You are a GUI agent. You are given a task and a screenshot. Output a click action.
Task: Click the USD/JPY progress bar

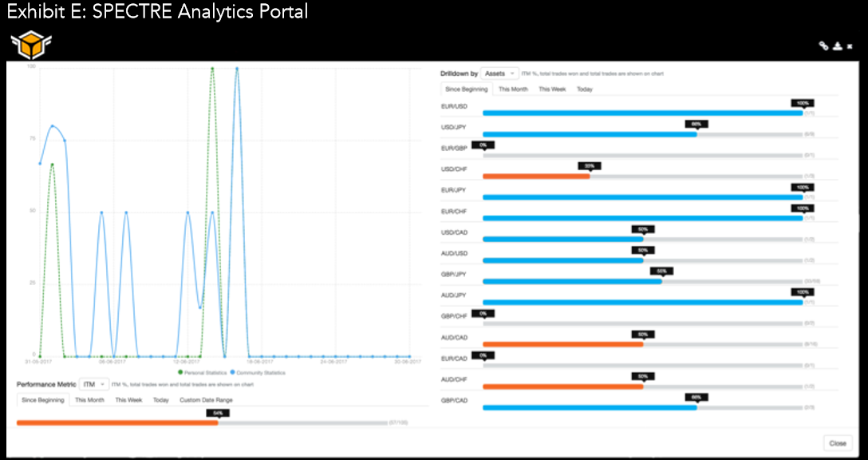pyautogui.click(x=643, y=134)
